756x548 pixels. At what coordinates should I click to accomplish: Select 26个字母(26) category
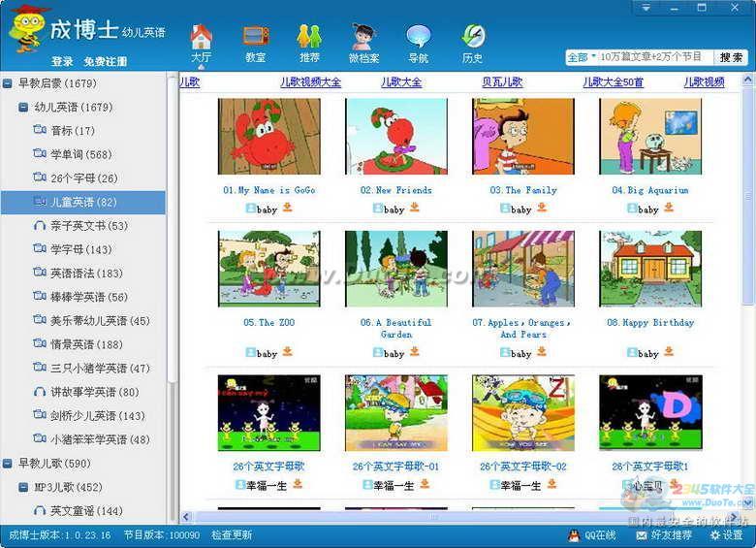pyautogui.click(x=84, y=178)
